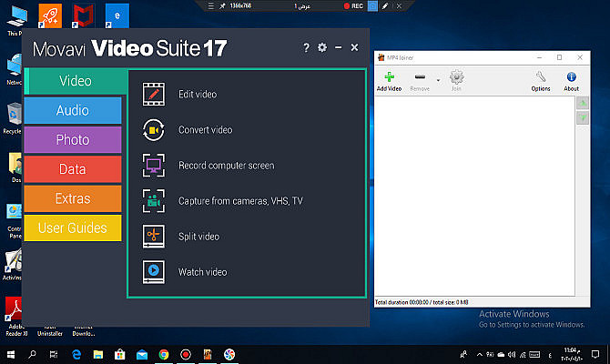Open taskbar search magnifier

(32, 354)
